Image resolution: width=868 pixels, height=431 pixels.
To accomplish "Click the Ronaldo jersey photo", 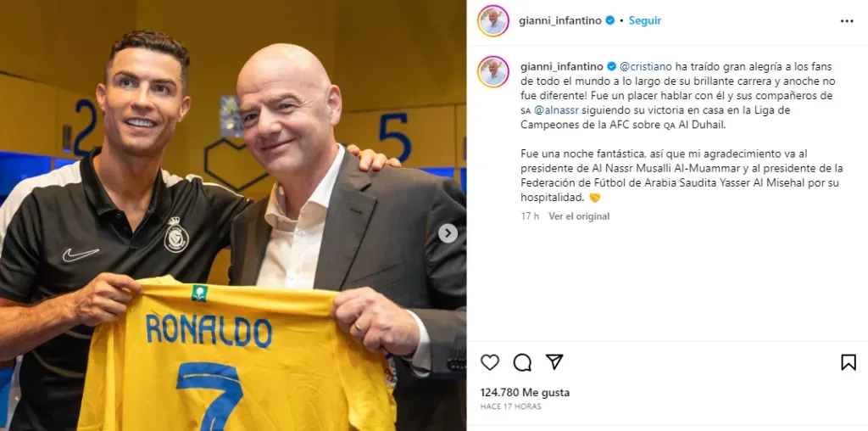I will [232, 215].
